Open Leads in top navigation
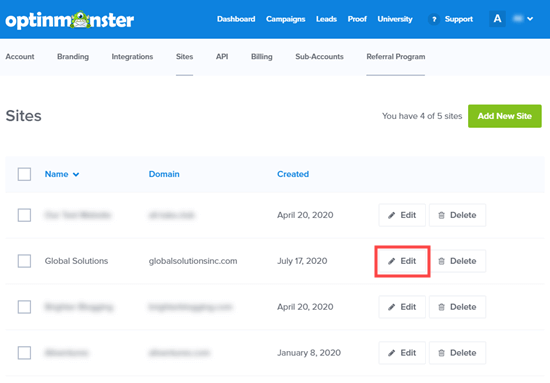 tap(326, 19)
